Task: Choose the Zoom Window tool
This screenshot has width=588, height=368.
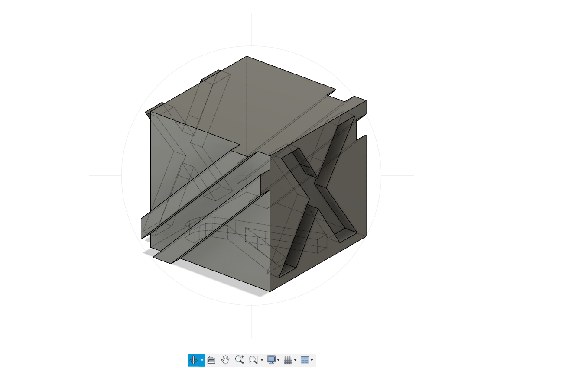Action: (253, 360)
